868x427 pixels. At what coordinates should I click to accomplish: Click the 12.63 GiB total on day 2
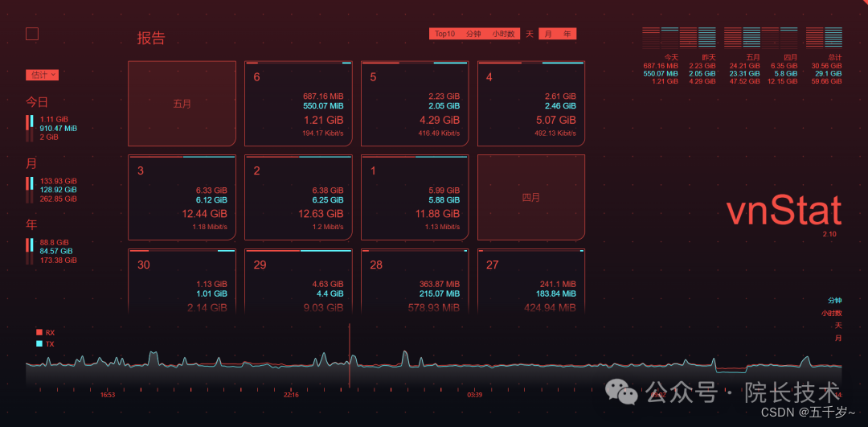point(321,214)
